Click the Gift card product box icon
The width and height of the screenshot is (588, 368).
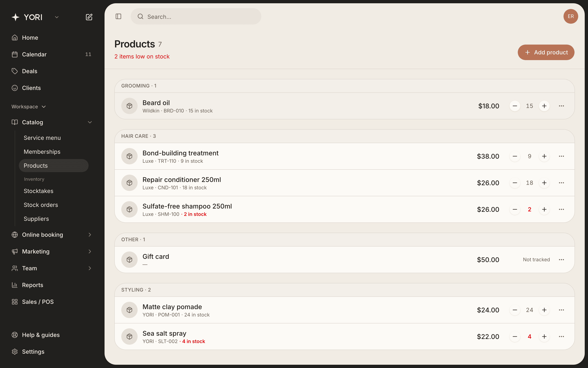point(129,260)
